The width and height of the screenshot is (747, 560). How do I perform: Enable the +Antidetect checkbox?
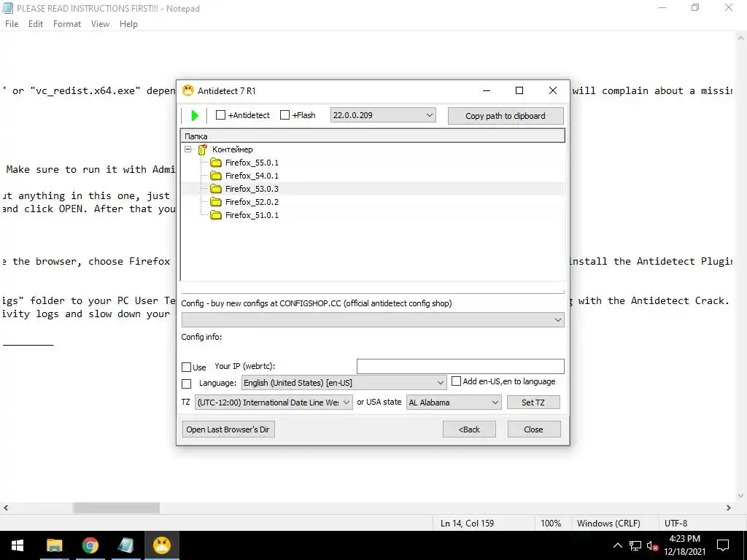pyautogui.click(x=220, y=114)
